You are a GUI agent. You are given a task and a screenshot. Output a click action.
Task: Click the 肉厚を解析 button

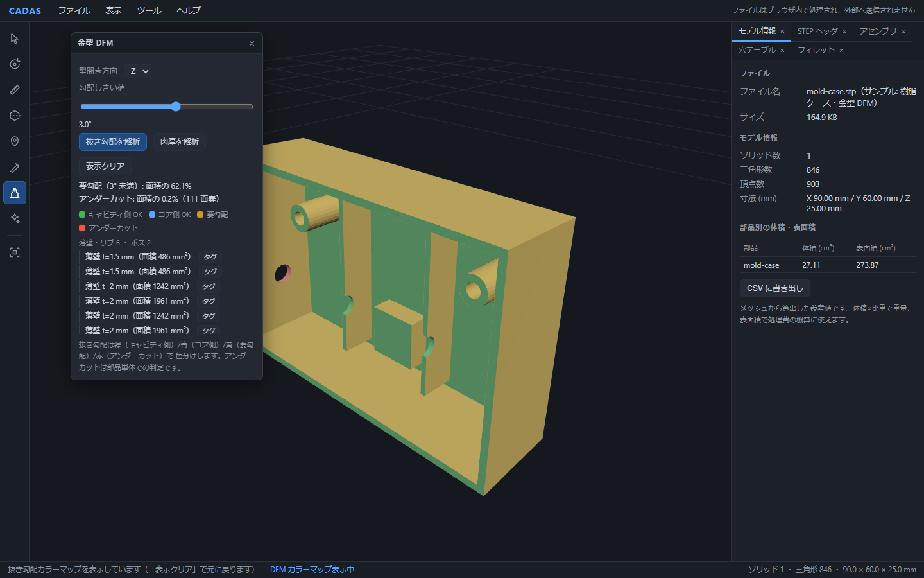coord(180,142)
